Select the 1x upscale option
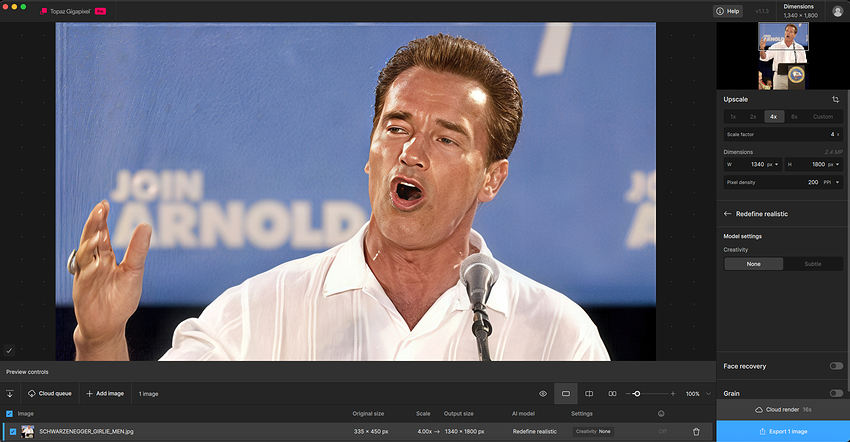The height and width of the screenshot is (442, 850). (x=733, y=117)
